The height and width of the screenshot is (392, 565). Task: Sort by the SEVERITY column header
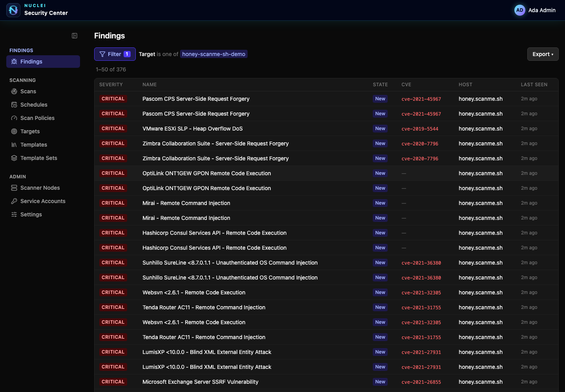point(111,85)
